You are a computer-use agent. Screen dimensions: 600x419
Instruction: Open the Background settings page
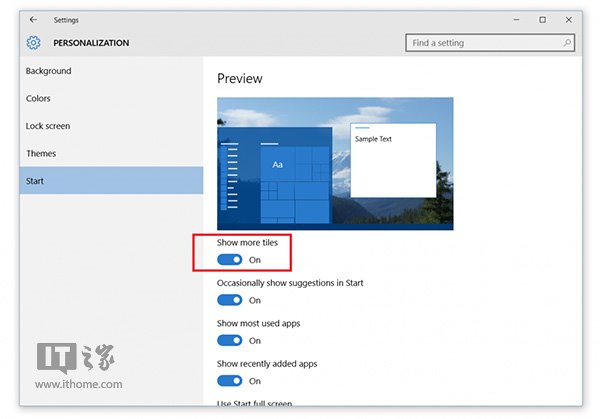click(48, 71)
